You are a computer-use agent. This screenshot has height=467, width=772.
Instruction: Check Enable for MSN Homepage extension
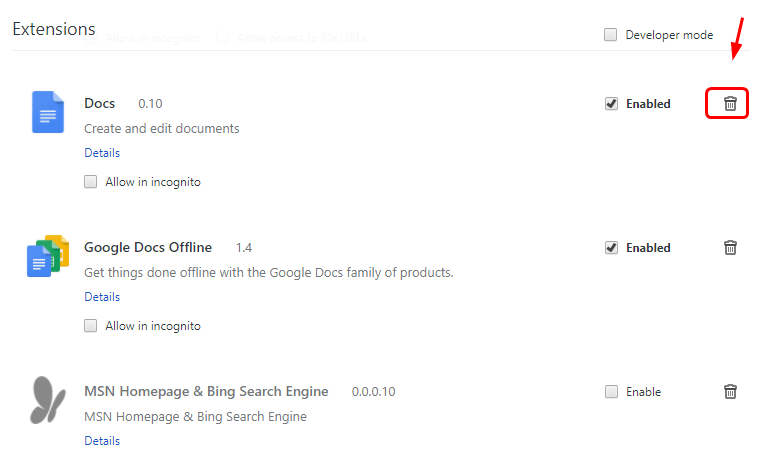[x=611, y=392]
